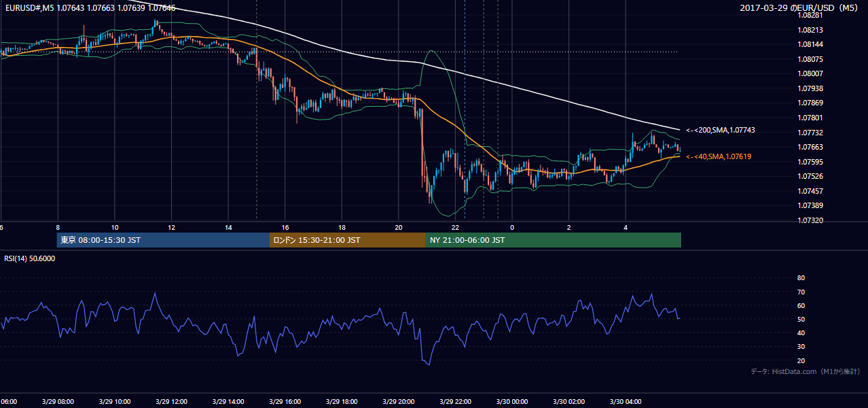Click the 3/29 22:00 time label
This screenshot has height=408, width=868.
click(454, 401)
